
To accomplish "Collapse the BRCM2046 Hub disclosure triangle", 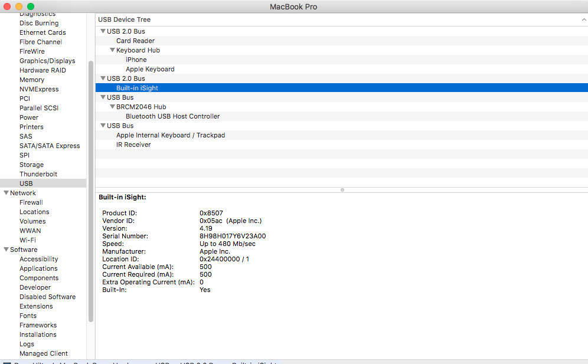I will (x=112, y=106).
